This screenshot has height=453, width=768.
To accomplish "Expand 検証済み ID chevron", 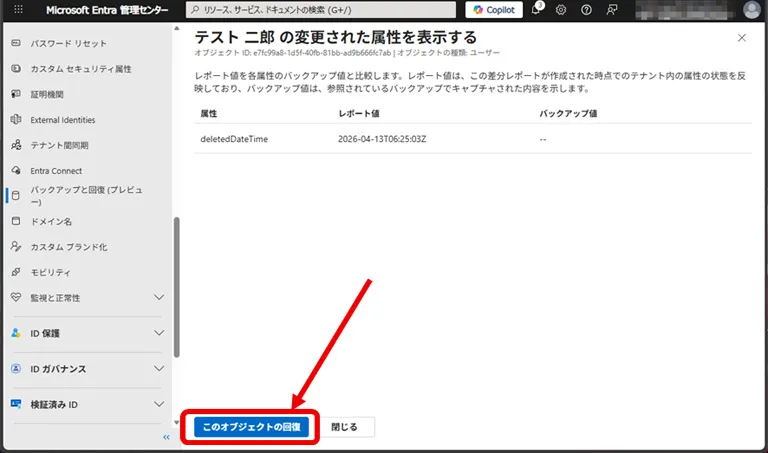I will pos(159,404).
